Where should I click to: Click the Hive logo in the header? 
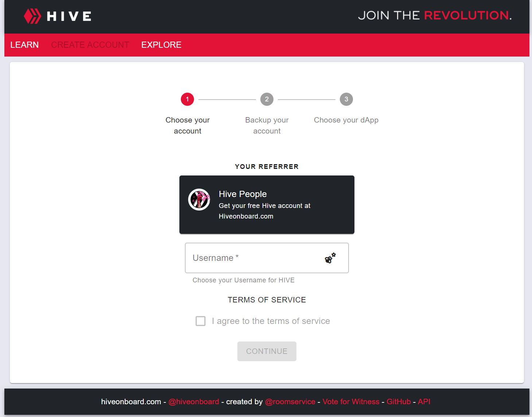pos(58,16)
